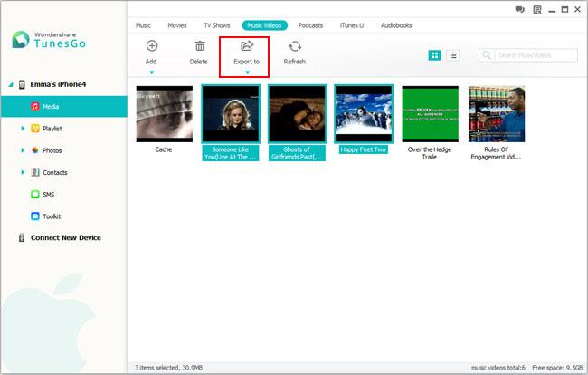Select the Music Videos tab
The width and height of the screenshot is (588, 375).
click(x=264, y=25)
